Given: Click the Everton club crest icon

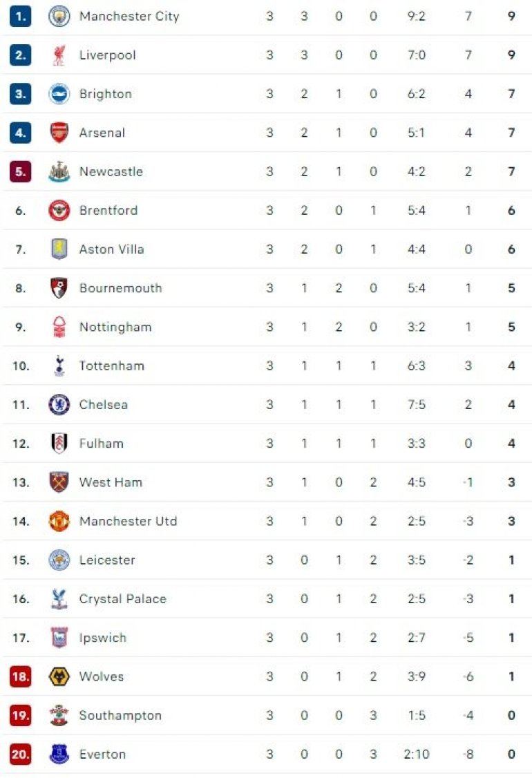Looking at the screenshot, I should (59, 755).
